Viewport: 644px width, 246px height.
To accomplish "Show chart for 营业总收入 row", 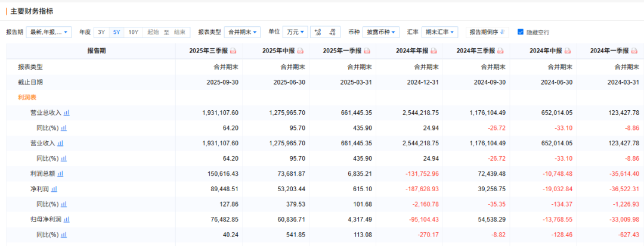I will [x=67, y=113].
